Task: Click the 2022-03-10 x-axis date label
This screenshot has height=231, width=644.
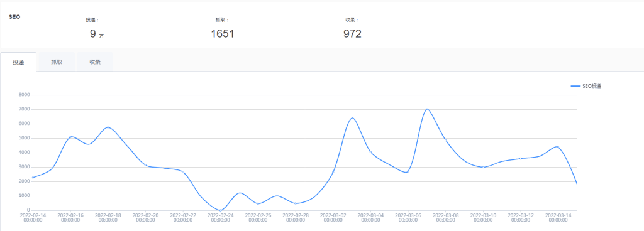Action: [484, 217]
